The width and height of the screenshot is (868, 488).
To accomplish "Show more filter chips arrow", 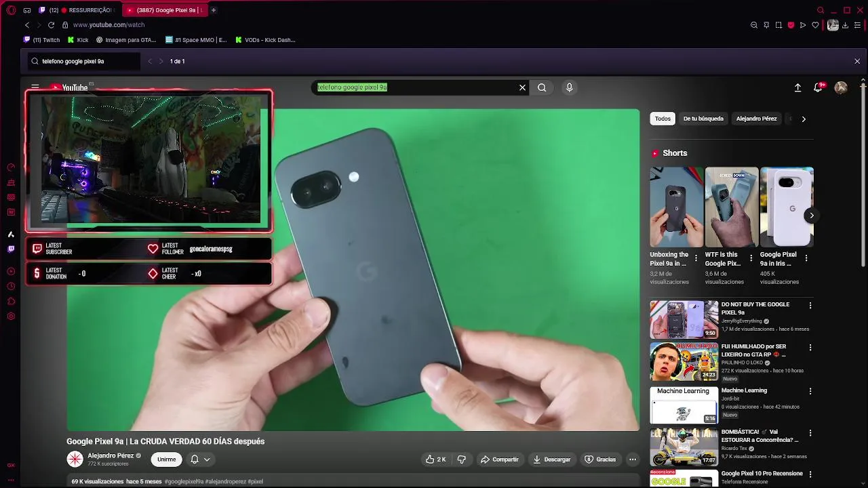I will click(804, 119).
